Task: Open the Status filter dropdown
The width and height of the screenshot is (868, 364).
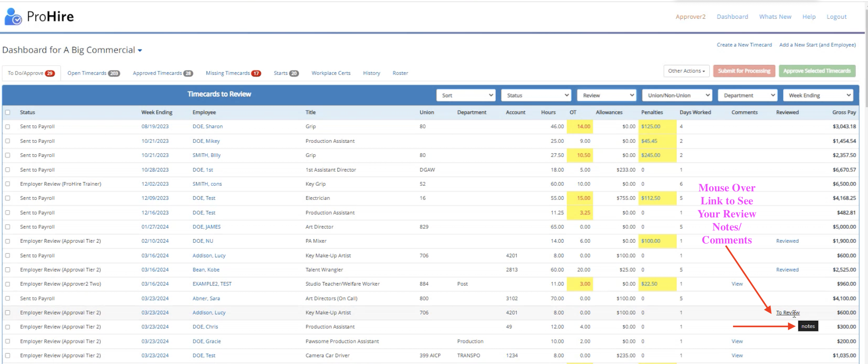Action: click(x=536, y=95)
